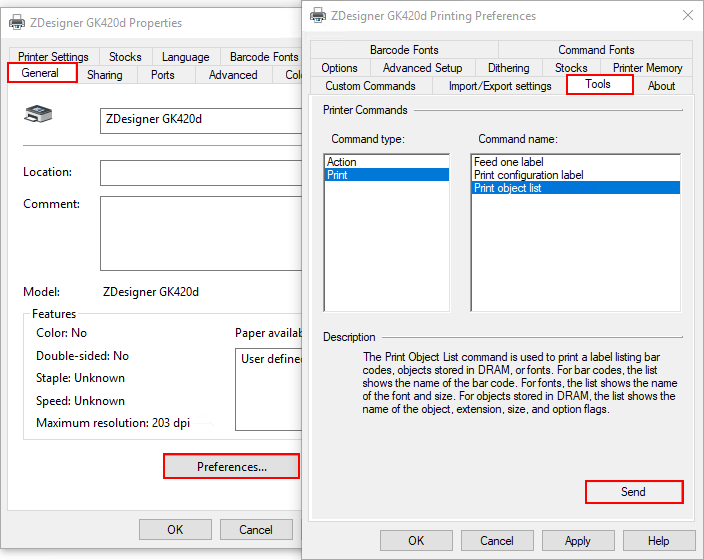Switch to the Printer Memory tab

click(647, 68)
